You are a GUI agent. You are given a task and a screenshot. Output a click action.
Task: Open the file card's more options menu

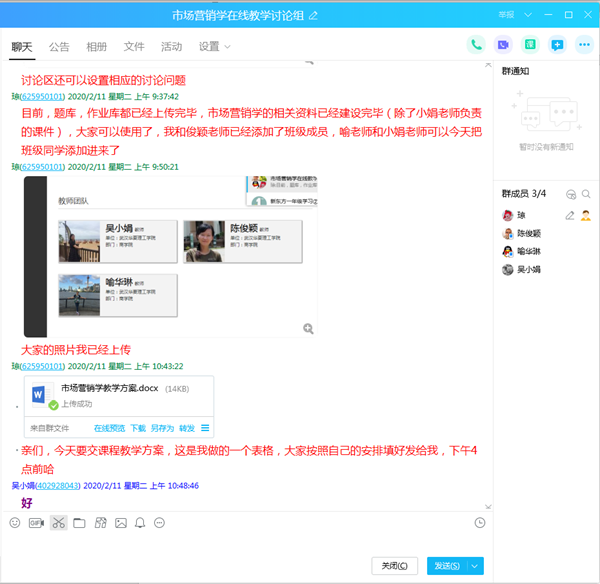pyautogui.click(x=205, y=428)
